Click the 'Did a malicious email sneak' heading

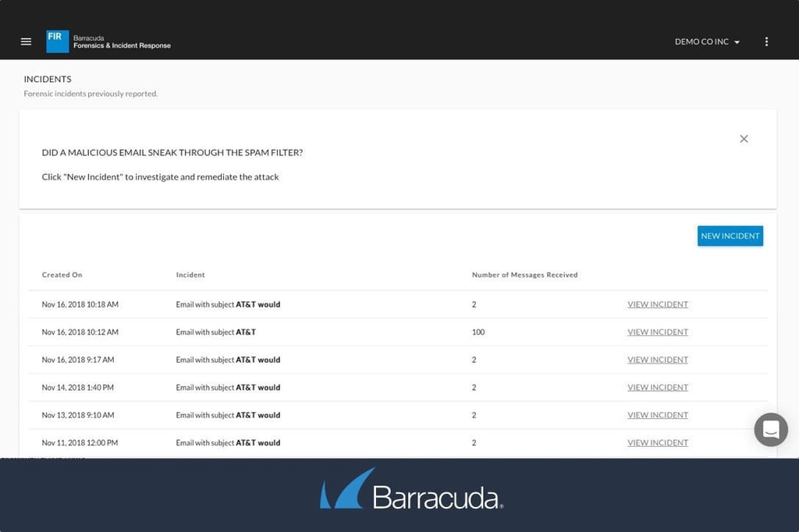(x=172, y=152)
